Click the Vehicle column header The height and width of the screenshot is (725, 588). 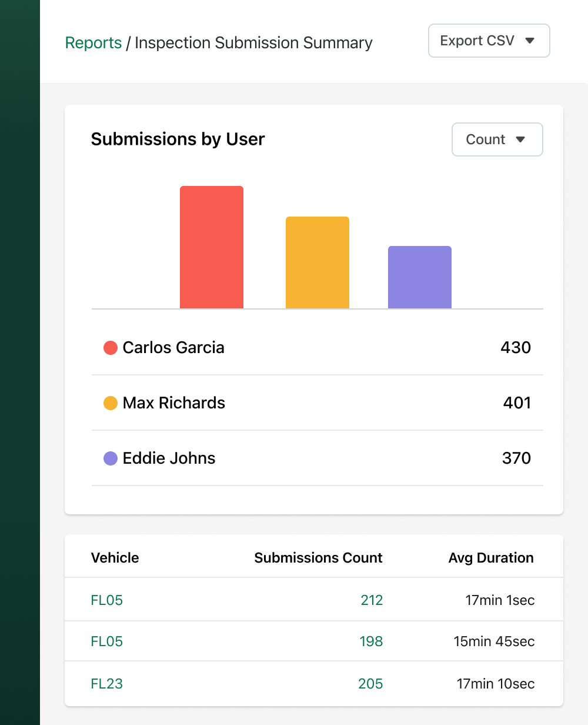point(115,558)
